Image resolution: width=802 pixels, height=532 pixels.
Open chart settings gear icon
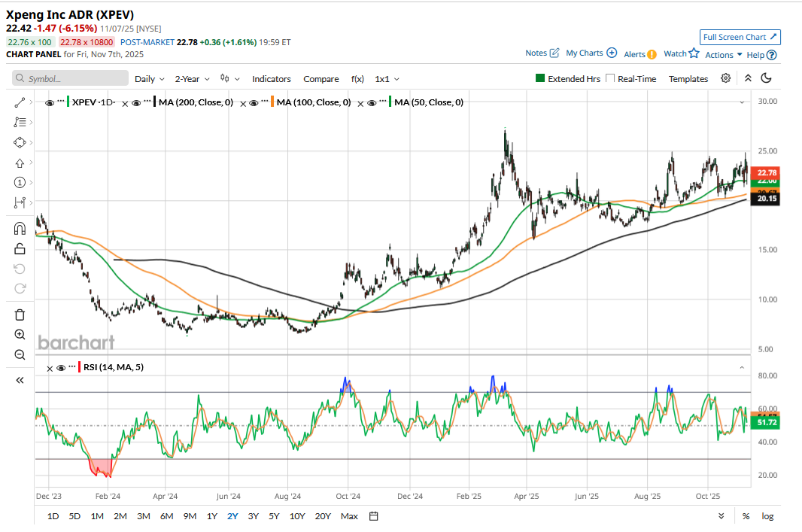[725, 78]
